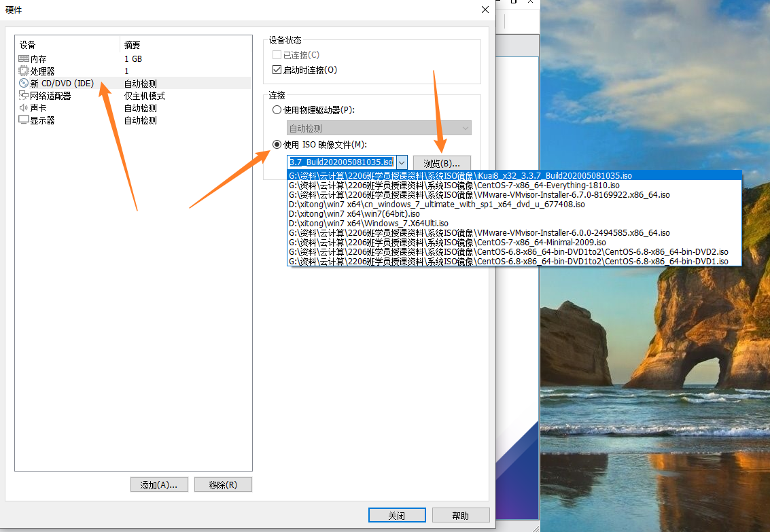This screenshot has height=532, width=770.
Task: Select CentOS-7 Minimal-2009.iso from dropdown
Action: pyautogui.click(x=447, y=242)
